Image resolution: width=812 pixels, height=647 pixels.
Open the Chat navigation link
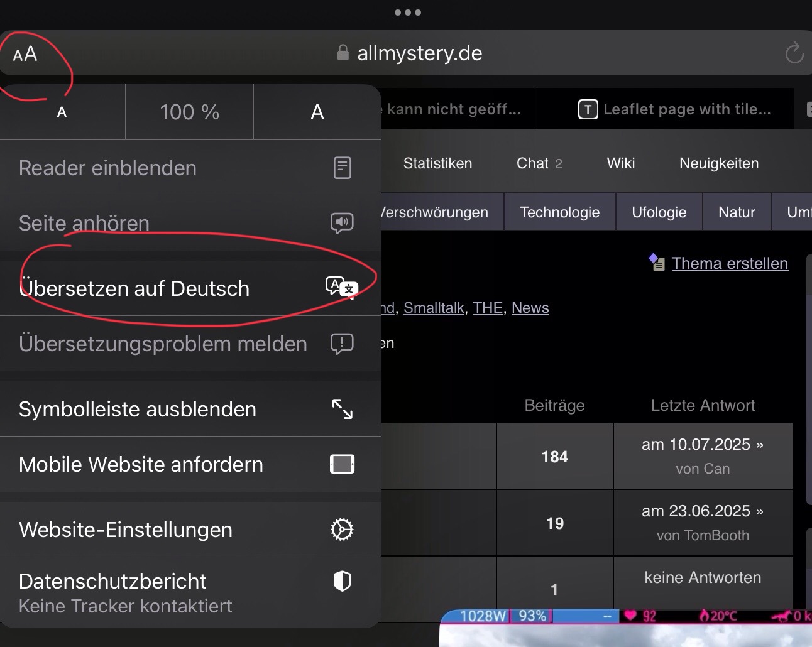tap(539, 163)
